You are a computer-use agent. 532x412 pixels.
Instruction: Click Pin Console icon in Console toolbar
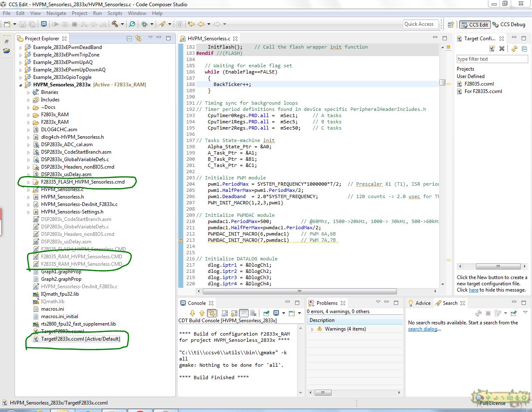pos(266,313)
